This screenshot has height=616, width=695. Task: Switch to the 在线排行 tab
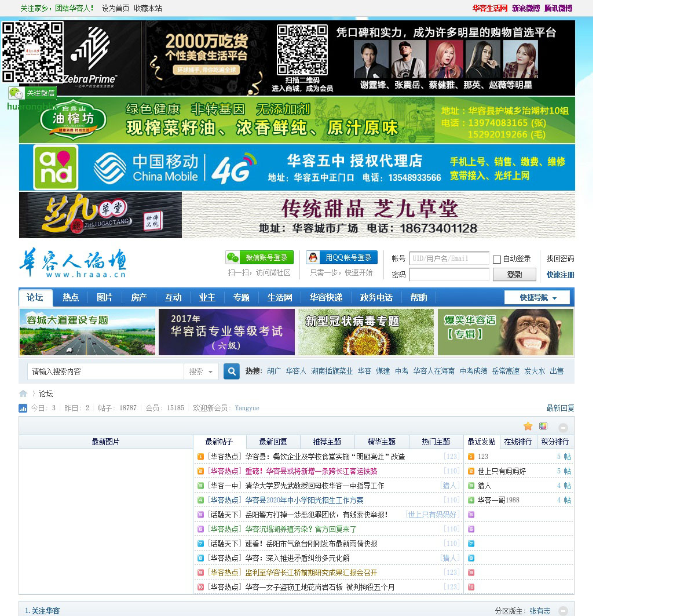click(517, 442)
